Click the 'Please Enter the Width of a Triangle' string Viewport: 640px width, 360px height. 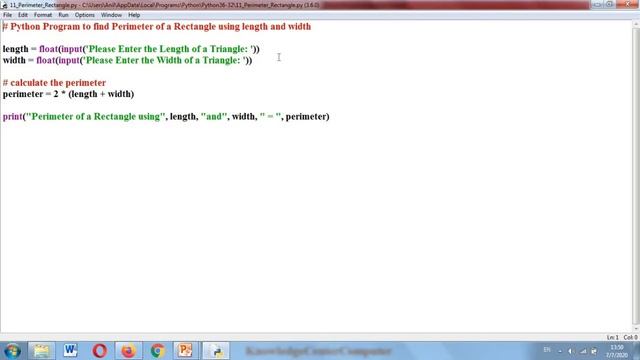click(163, 60)
